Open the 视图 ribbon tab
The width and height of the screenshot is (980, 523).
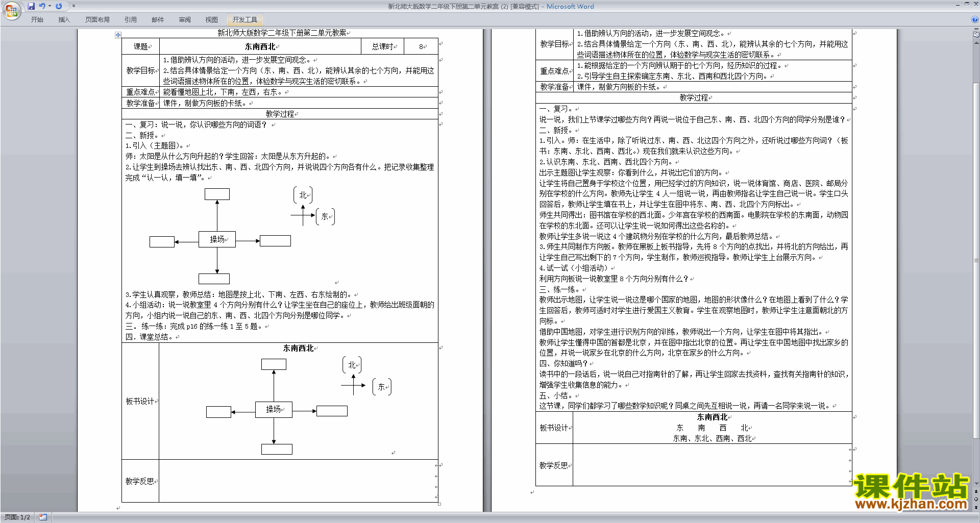pos(212,19)
